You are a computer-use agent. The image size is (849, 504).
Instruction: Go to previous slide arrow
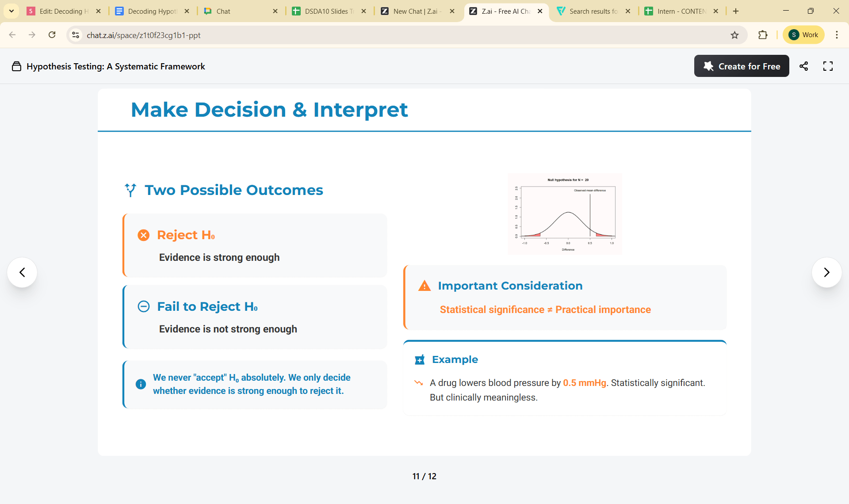coord(22,272)
